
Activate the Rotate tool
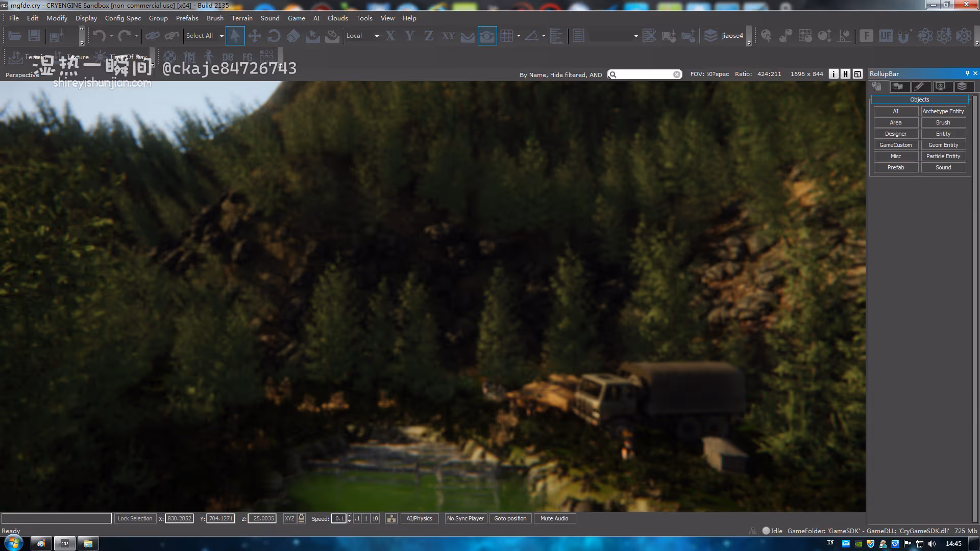(274, 36)
